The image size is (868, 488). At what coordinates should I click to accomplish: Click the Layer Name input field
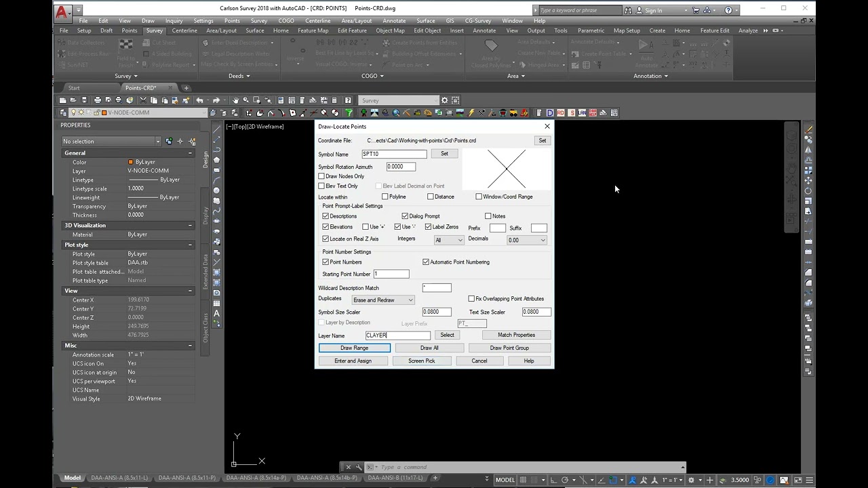click(x=397, y=335)
